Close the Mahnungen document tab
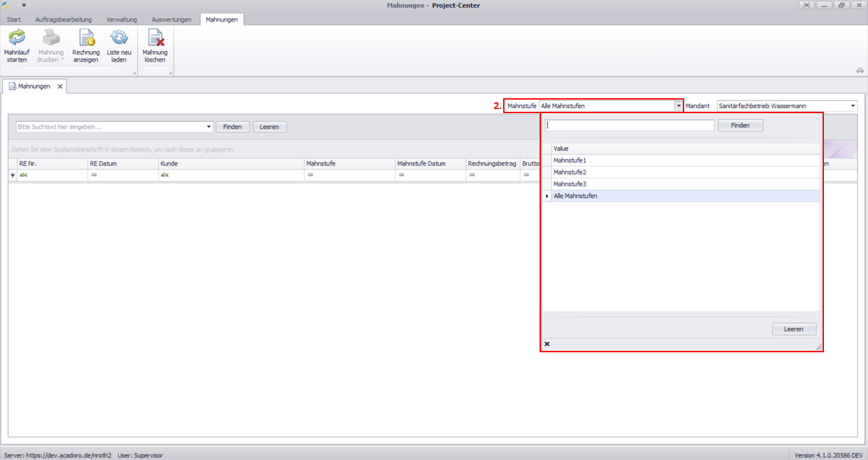Screen dimensions: 868x460 click(60, 87)
